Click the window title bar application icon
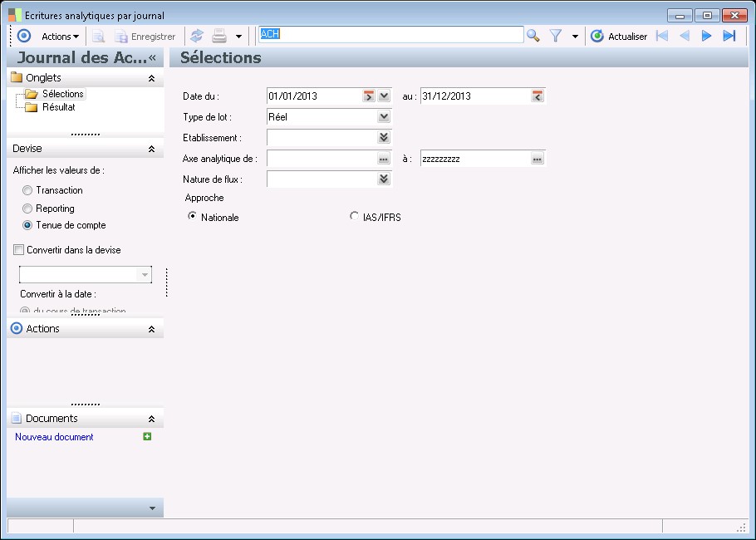Screen dimensions: 756x540 [x=15, y=15]
